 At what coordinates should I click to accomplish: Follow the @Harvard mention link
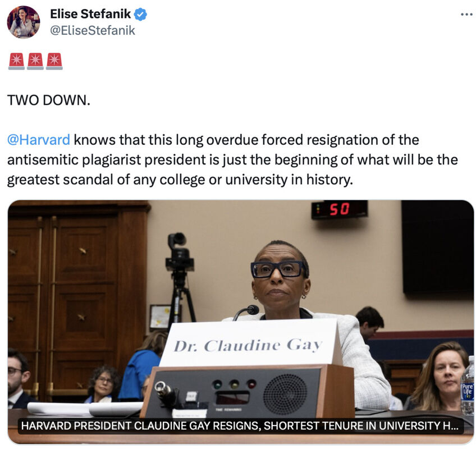39,140
